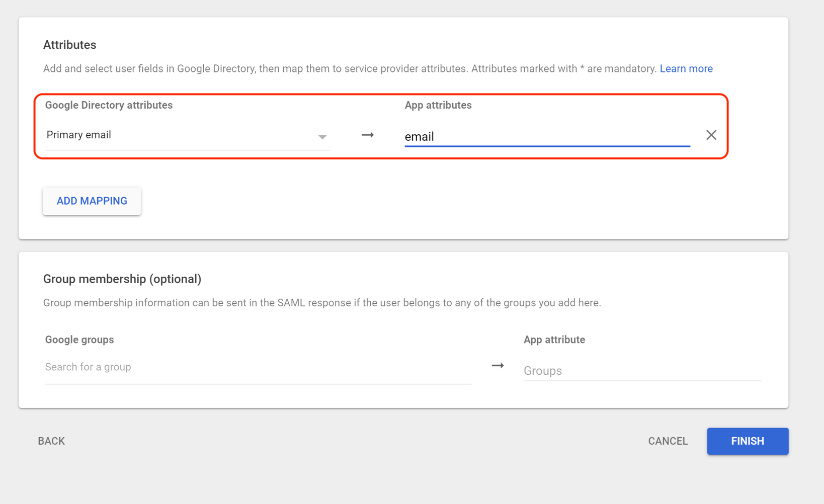Screen dimensions: 824x504
Task: Click CANCEL to discard changes
Action: point(668,441)
